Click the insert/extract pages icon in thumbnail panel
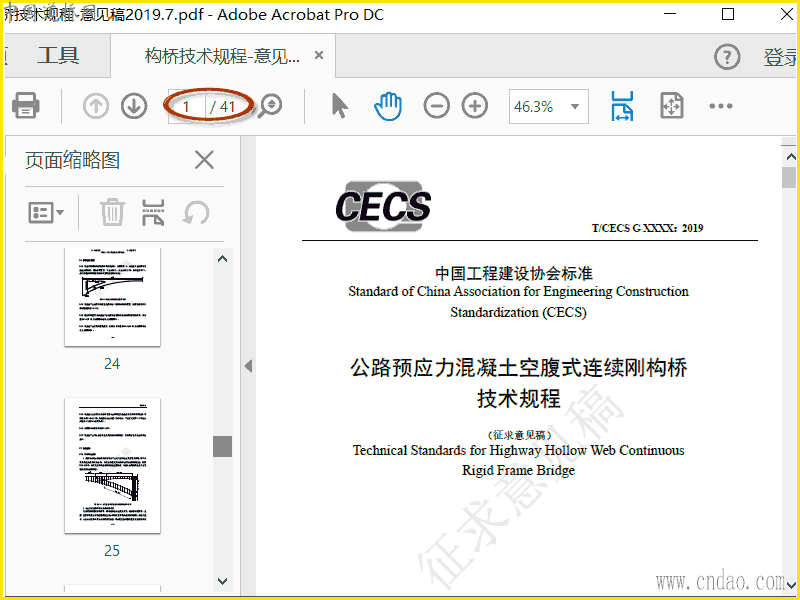800x600 pixels. 153,212
